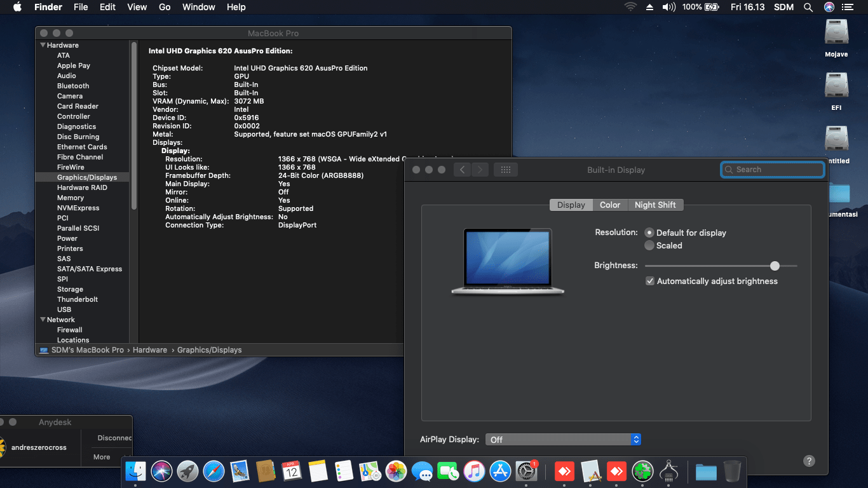
Task: Select the Mojave drive on desktop
Action: click(x=836, y=38)
